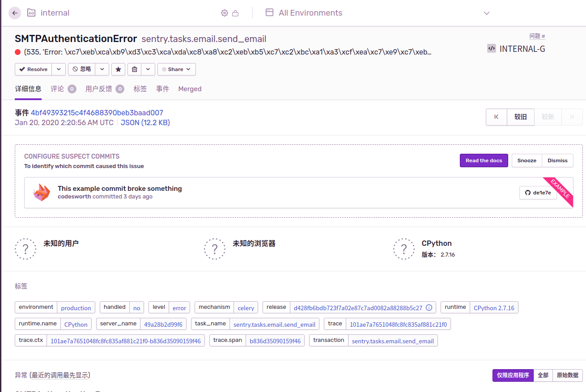Delete the issue with the trash icon
586x392 pixels.
click(135, 69)
